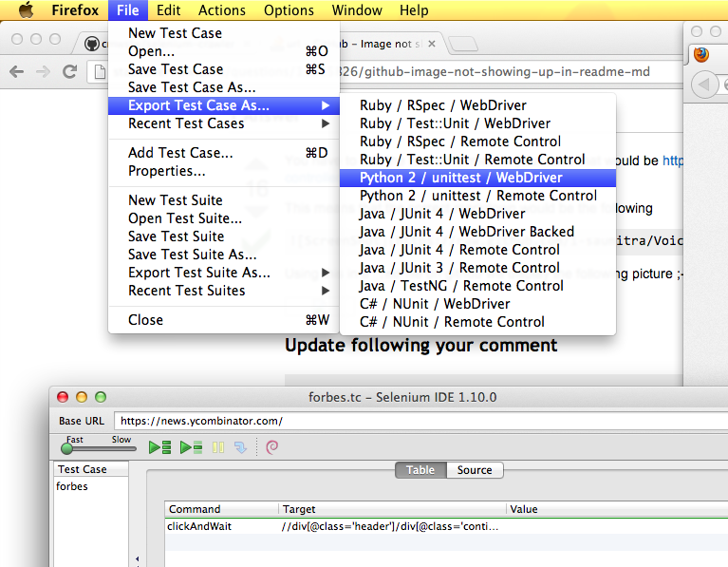This screenshot has height=567, width=728.
Task: Click the Apple menu icon
Action: 26,9
